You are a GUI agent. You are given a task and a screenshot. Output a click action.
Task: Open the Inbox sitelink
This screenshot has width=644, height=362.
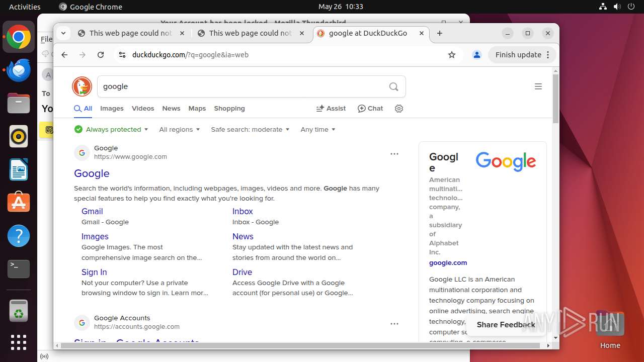pos(243,212)
